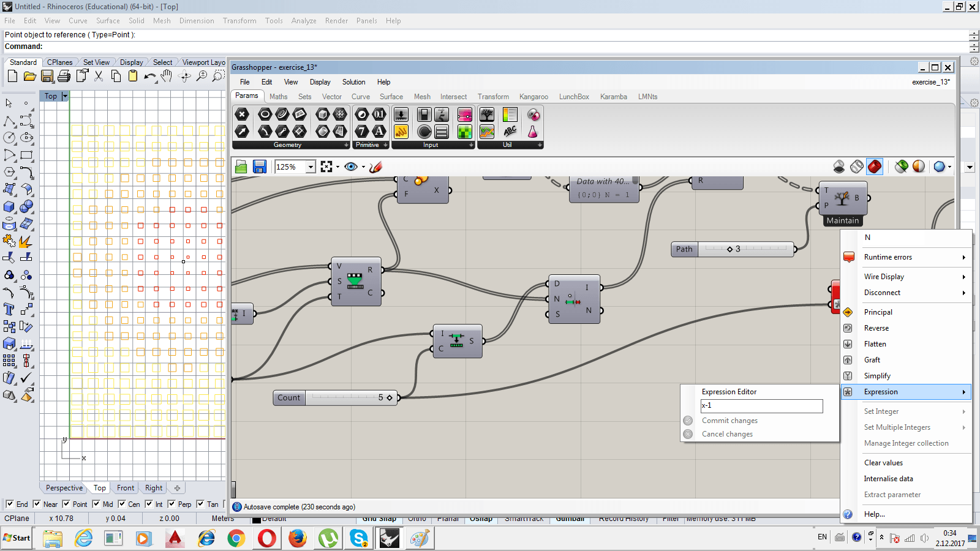The height and width of the screenshot is (551, 980).
Task: Click the Rhino New file icon
Action: click(12, 77)
